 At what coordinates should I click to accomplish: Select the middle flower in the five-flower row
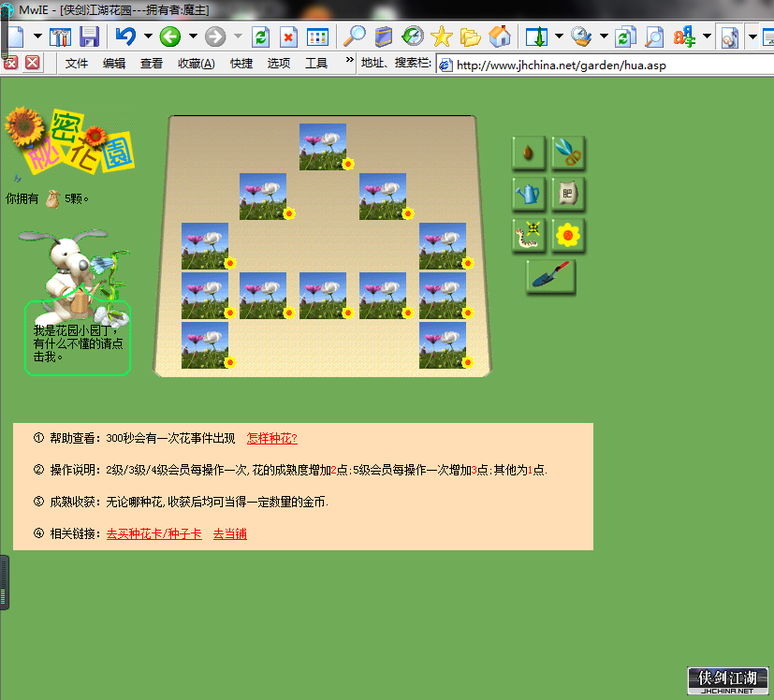tap(323, 296)
